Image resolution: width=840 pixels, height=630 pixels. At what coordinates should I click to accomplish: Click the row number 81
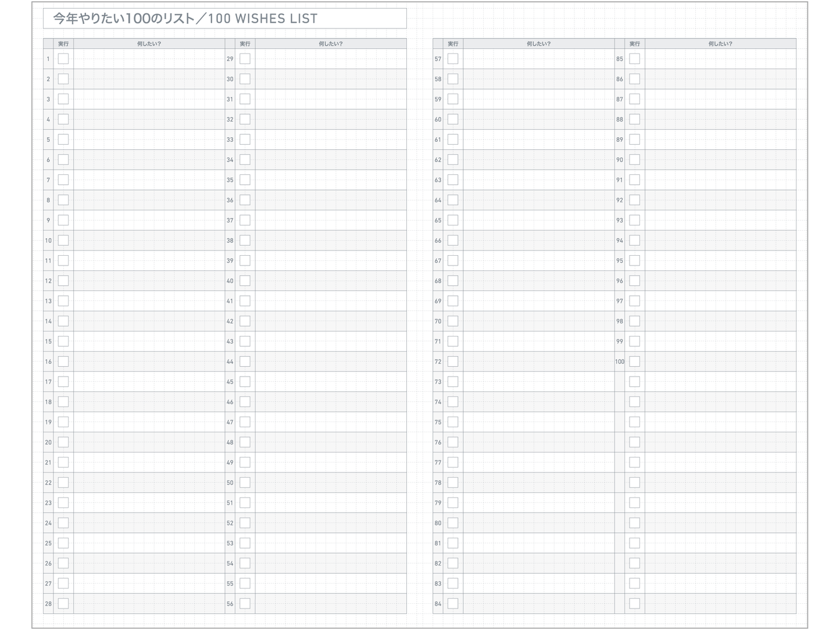click(x=438, y=543)
